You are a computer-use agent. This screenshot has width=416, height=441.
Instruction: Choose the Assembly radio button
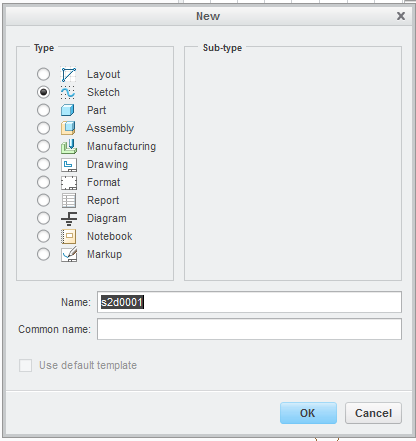click(x=43, y=128)
